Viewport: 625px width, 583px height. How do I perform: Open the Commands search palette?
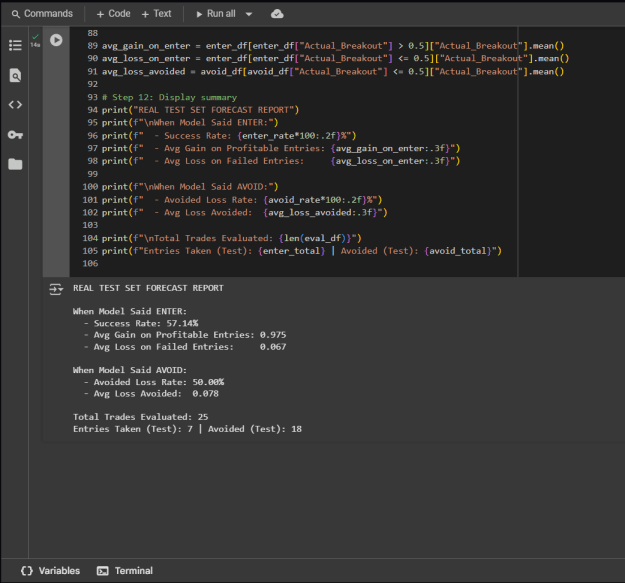(42, 14)
